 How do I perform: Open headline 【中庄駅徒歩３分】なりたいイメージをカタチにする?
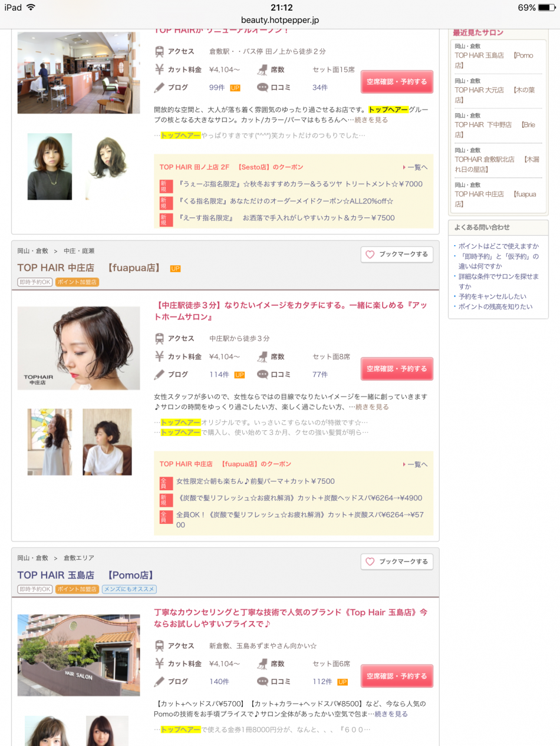point(290,311)
